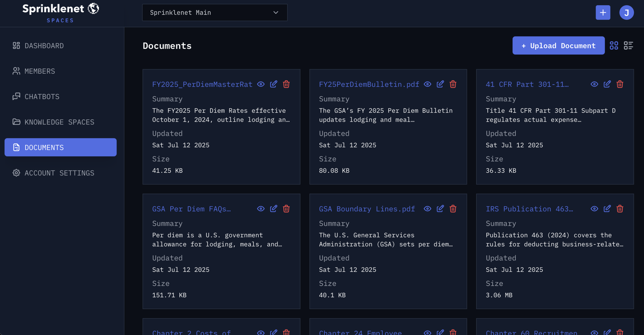644x335 pixels.
Task: Select the Chatbots section icon
Action: click(16, 97)
